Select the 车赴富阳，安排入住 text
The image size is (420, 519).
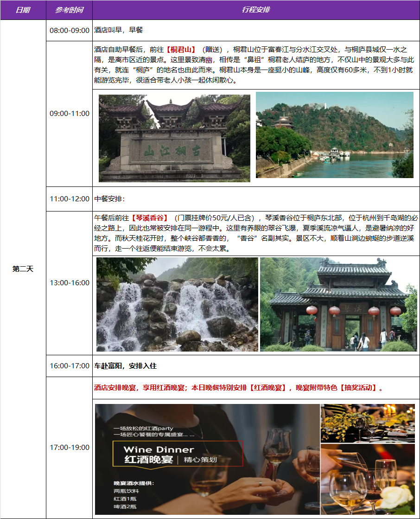125,366
